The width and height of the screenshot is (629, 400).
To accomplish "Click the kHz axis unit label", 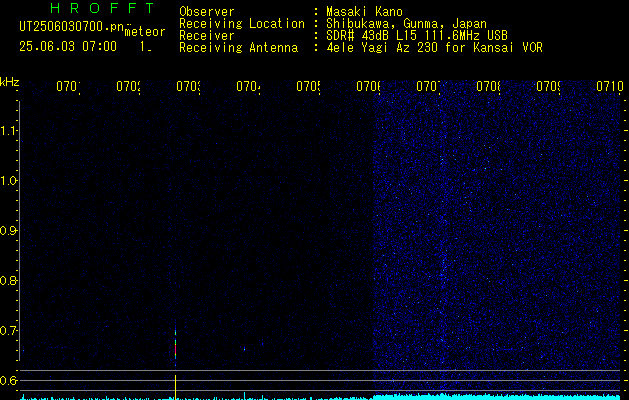I will [x=9, y=82].
